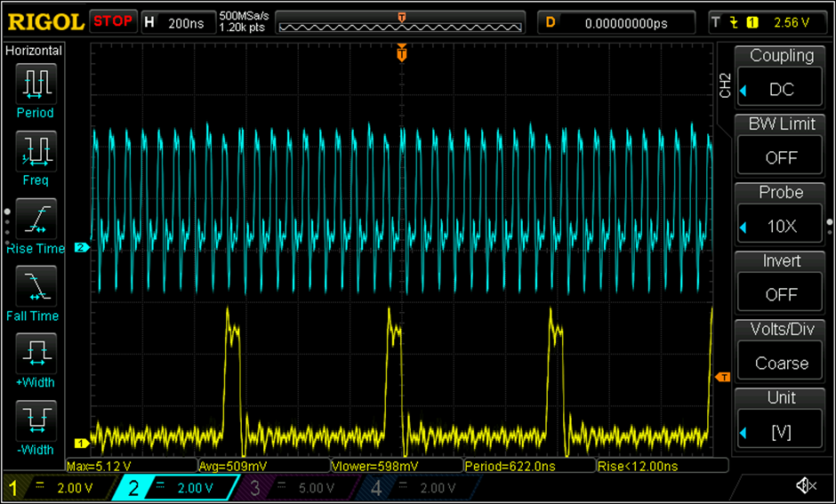Select the -Width measurement icon

(x=36, y=420)
